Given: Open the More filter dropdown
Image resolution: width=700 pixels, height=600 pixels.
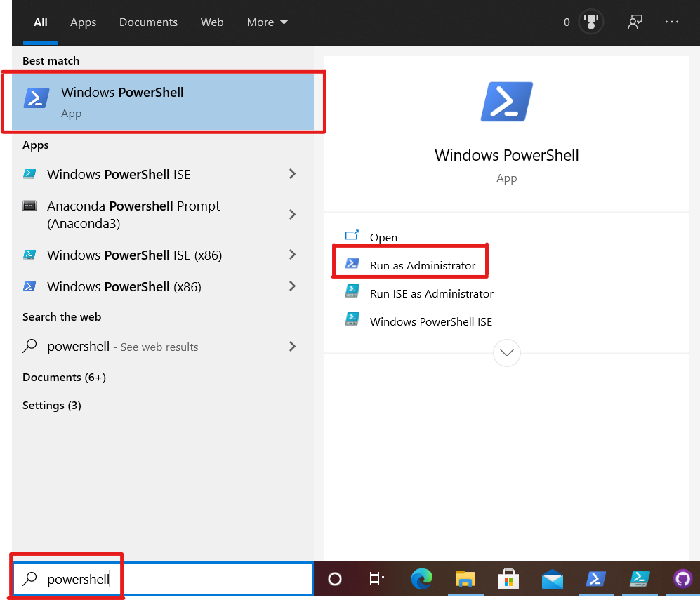Looking at the screenshot, I should (x=268, y=22).
